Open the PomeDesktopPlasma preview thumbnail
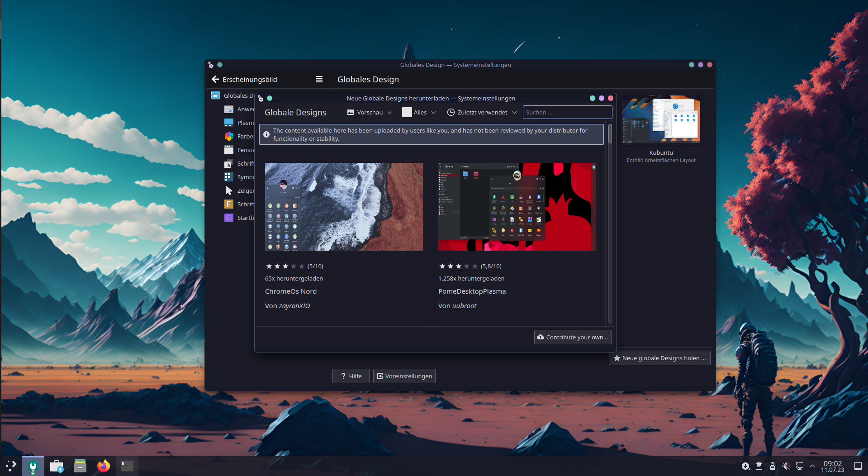 tap(517, 207)
